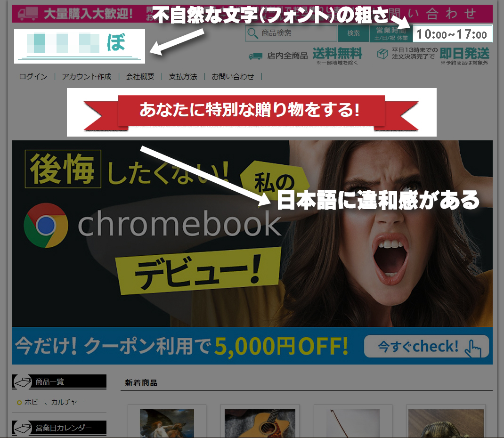
Task: Click the 検索 search button
Action: point(354,33)
